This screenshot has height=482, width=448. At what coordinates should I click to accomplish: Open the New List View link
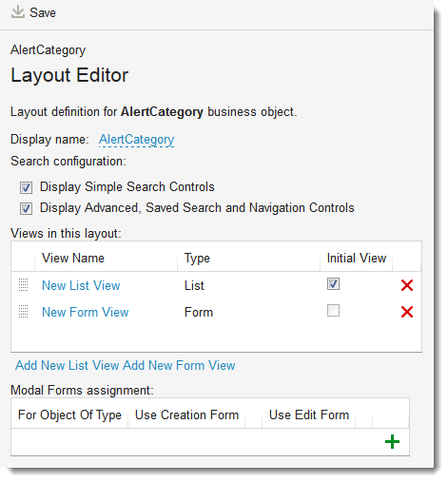(x=81, y=285)
